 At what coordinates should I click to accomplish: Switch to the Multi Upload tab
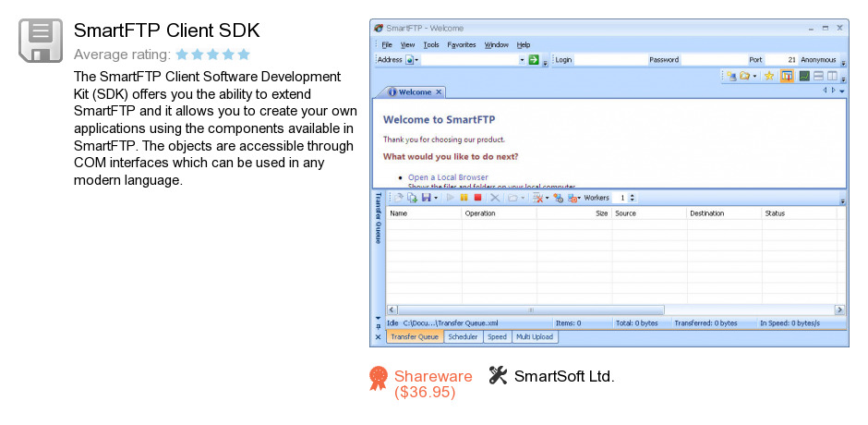coord(535,337)
